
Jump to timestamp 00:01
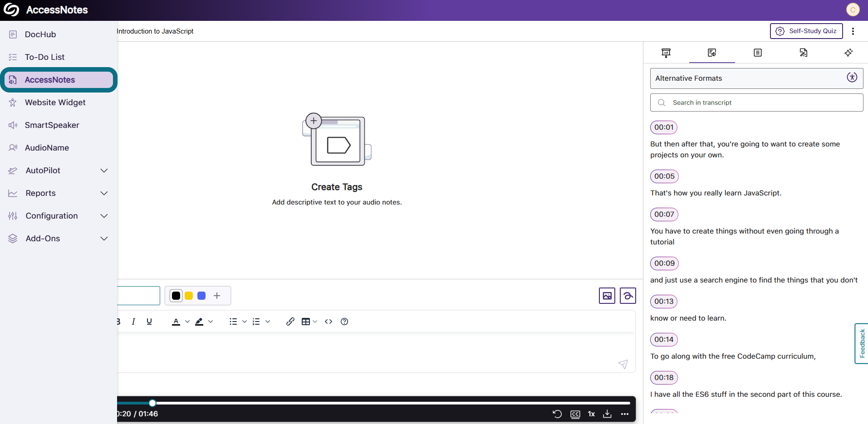coord(664,127)
